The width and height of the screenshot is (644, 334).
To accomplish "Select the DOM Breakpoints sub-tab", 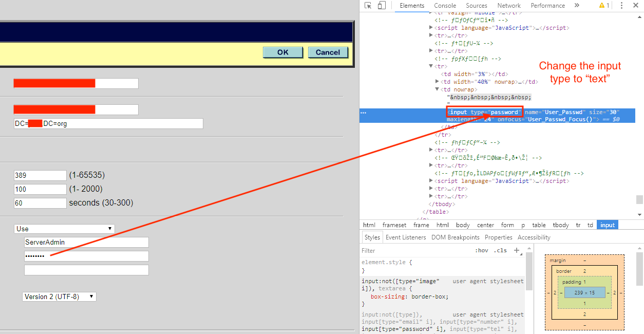I will point(456,237).
